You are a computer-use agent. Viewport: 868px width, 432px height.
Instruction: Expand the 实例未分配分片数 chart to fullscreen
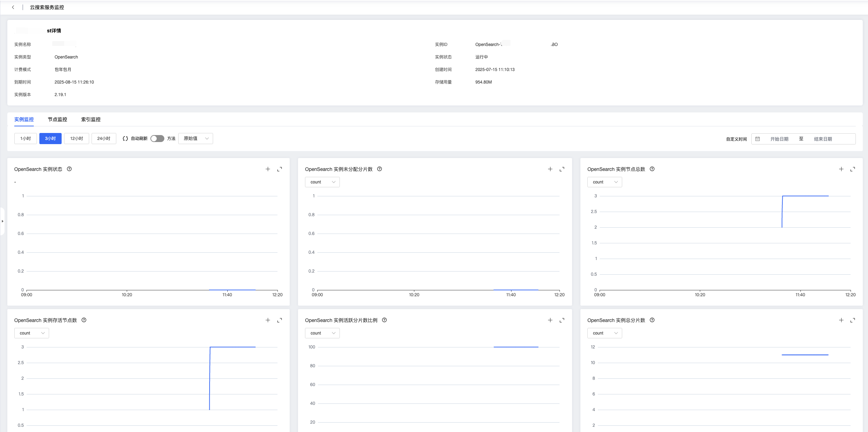562,169
